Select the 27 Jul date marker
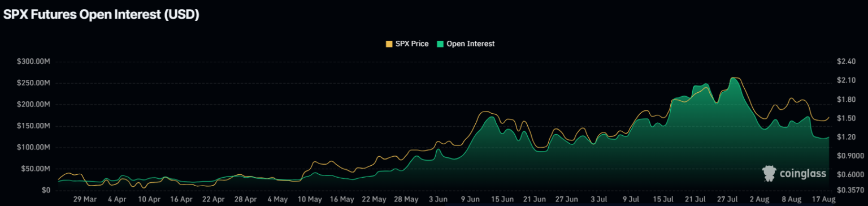The height and width of the screenshot is (206, 868). (727, 199)
